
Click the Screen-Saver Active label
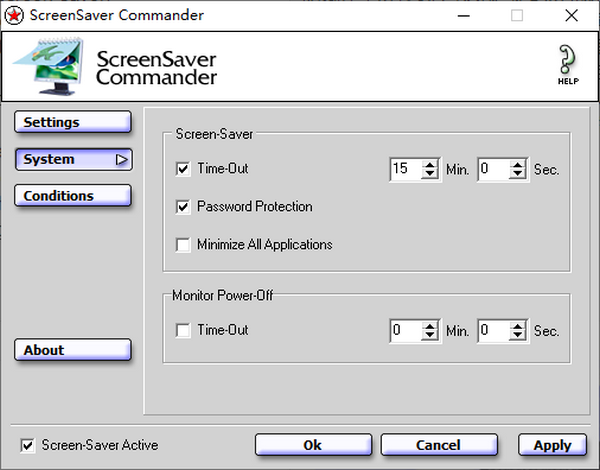pos(100,445)
